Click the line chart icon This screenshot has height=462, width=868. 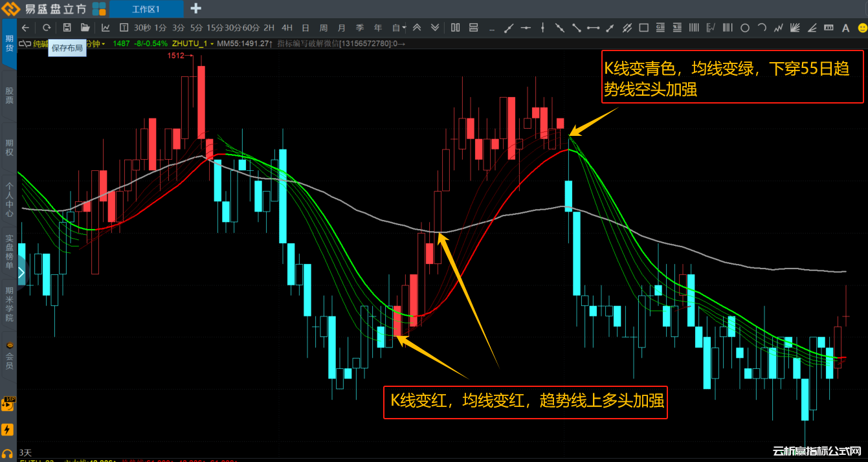(x=106, y=28)
